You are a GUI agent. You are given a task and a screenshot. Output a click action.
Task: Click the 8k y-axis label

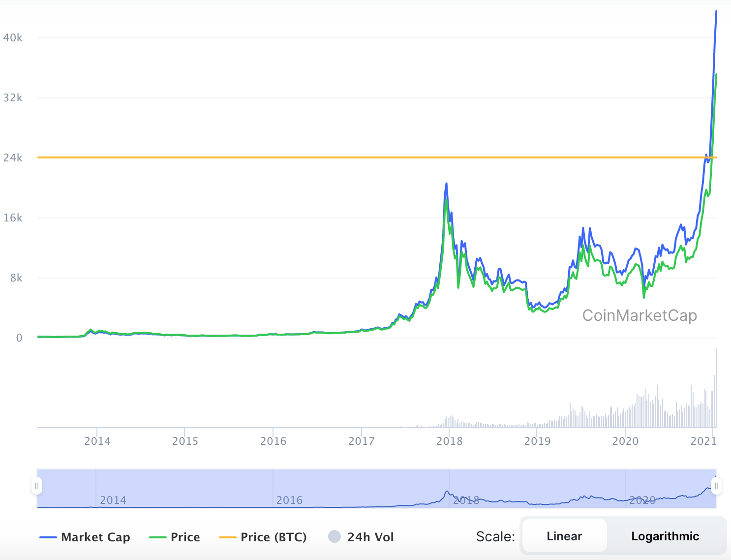tap(16, 278)
